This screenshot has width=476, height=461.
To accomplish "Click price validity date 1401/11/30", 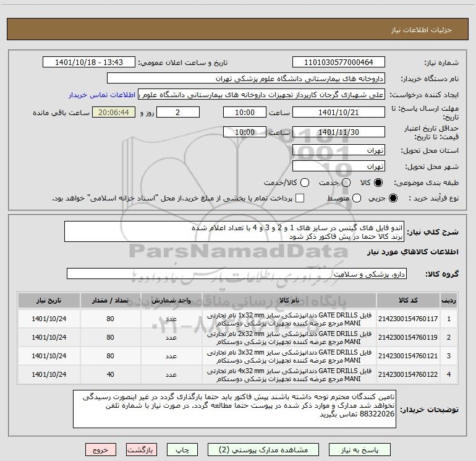I will pos(339,132).
